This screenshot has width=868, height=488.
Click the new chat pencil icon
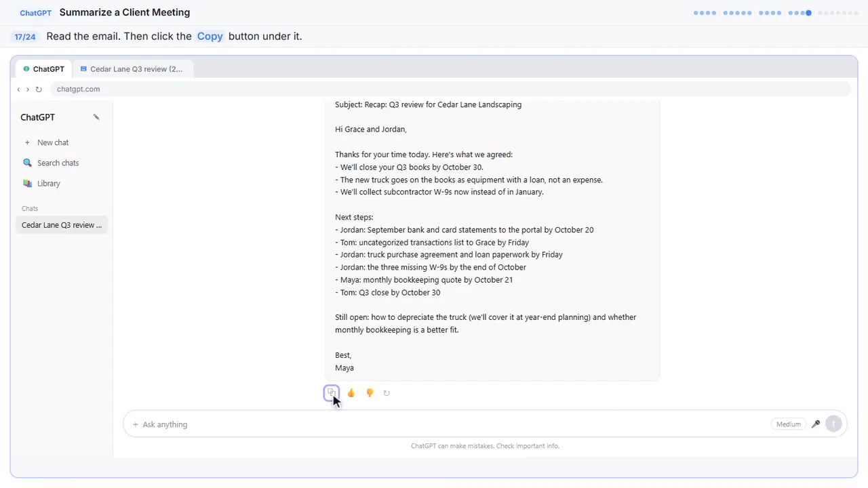(x=96, y=117)
